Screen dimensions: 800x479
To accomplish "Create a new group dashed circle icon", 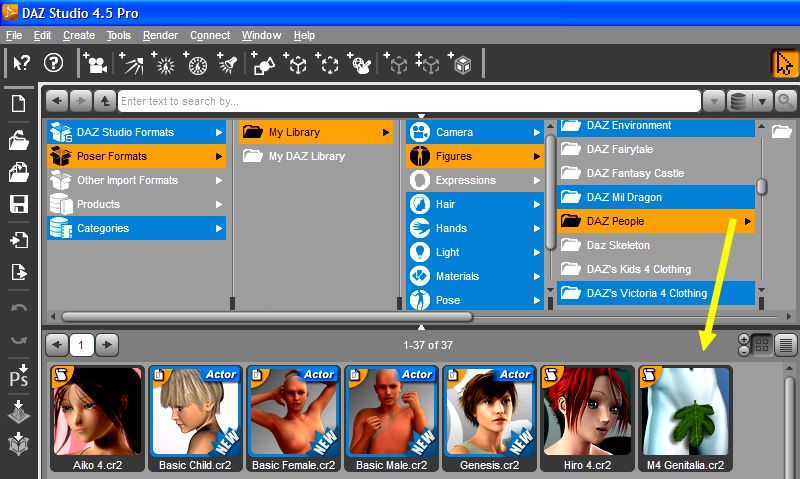I will [328, 63].
